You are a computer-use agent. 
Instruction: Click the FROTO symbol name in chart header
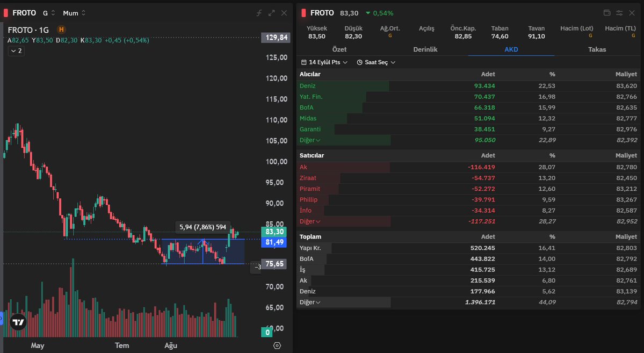[24, 13]
